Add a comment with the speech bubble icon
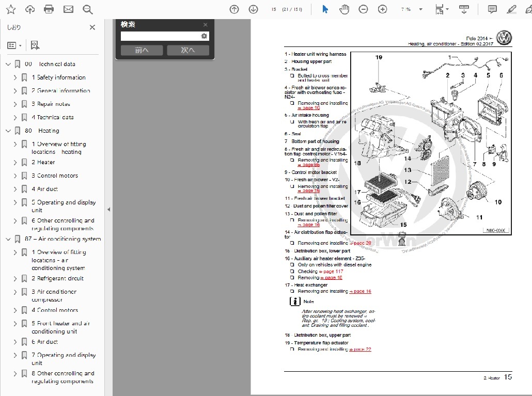 [x=492, y=9]
